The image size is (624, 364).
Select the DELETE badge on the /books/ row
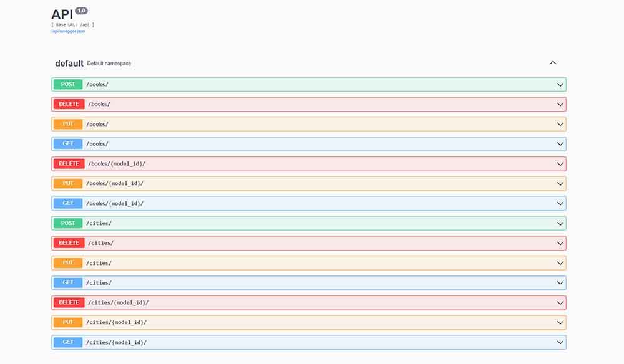click(69, 104)
